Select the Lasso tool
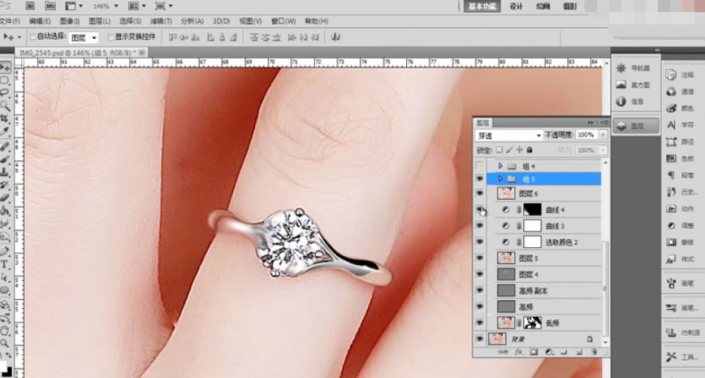 (4, 93)
